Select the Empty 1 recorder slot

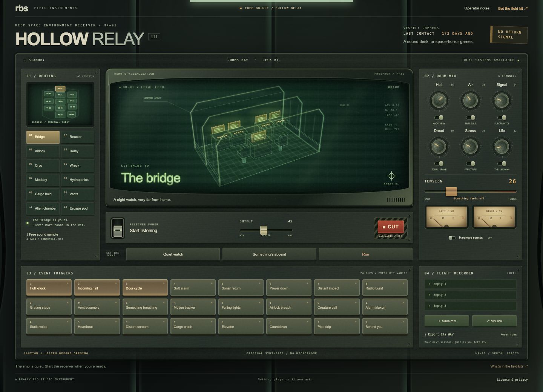pyautogui.click(x=470, y=284)
